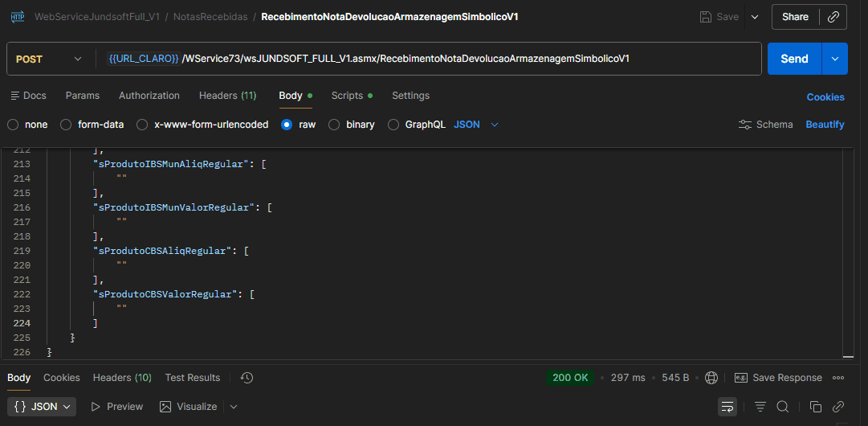Screen dimensions: 868x426
Task: Open network info globe icon
Action: [711, 378]
